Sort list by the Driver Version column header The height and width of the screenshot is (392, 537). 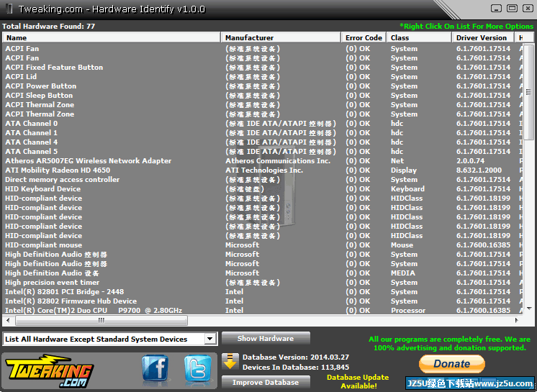click(x=482, y=37)
